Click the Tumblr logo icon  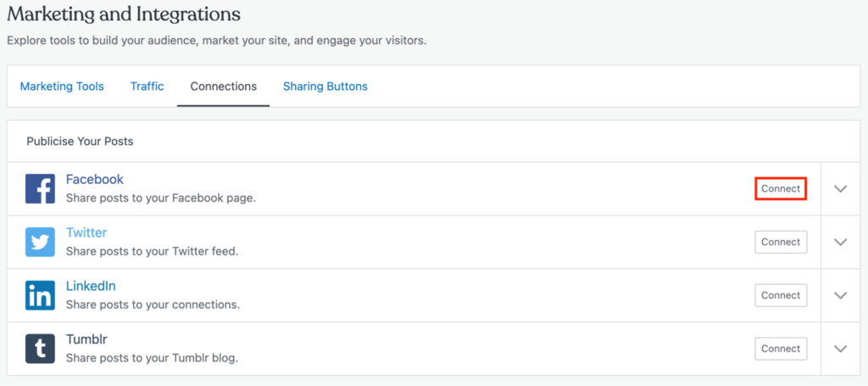click(x=40, y=349)
